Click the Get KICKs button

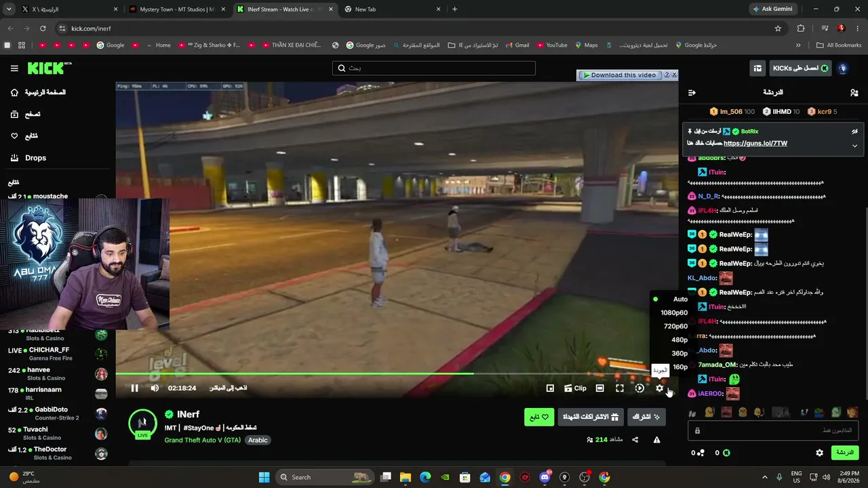800,68
